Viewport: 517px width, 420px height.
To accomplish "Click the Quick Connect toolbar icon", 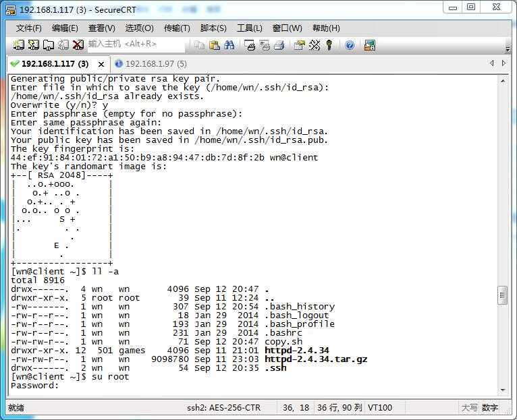I will [34, 44].
